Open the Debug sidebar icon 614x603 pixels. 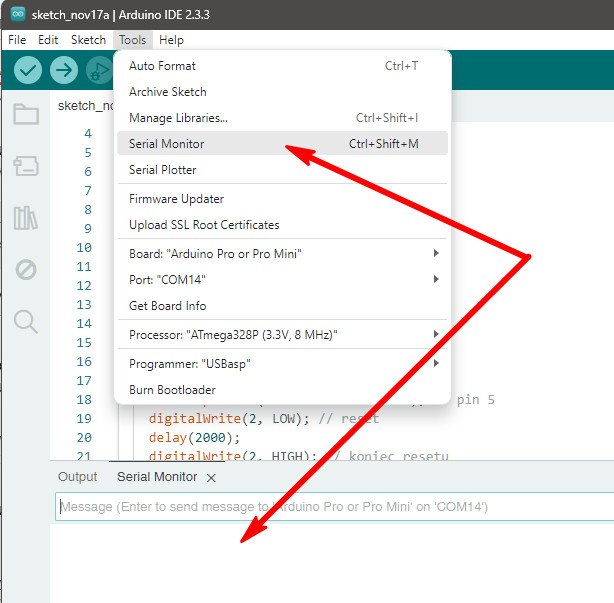pos(26,269)
